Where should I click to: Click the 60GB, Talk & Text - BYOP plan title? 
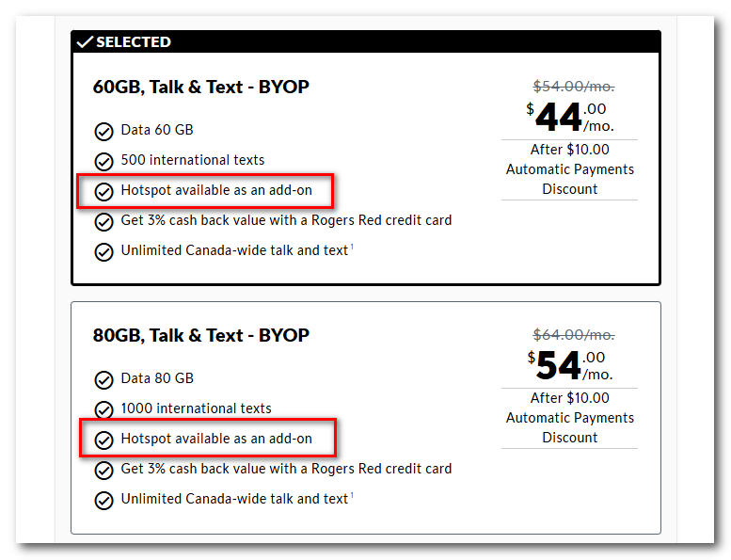(x=201, y=87)
